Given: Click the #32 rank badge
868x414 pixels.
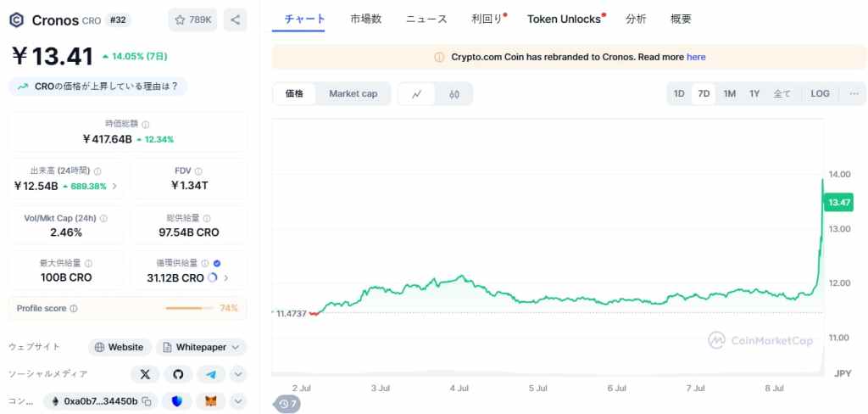Looking at the screenshot, I should 118,20.
